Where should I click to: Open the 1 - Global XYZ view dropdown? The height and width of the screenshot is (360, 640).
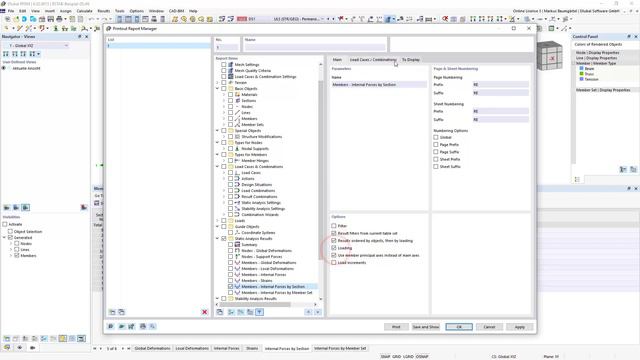pos(66,45)
